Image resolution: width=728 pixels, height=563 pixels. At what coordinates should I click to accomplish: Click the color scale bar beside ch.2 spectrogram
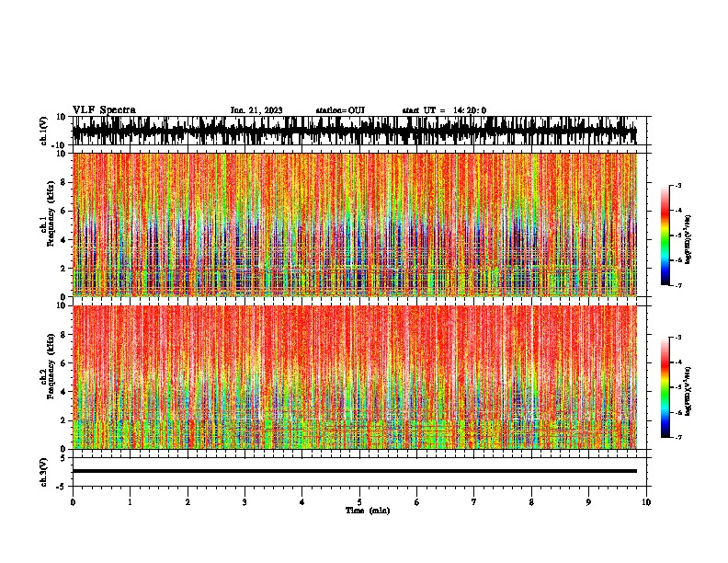pos(665,387)
